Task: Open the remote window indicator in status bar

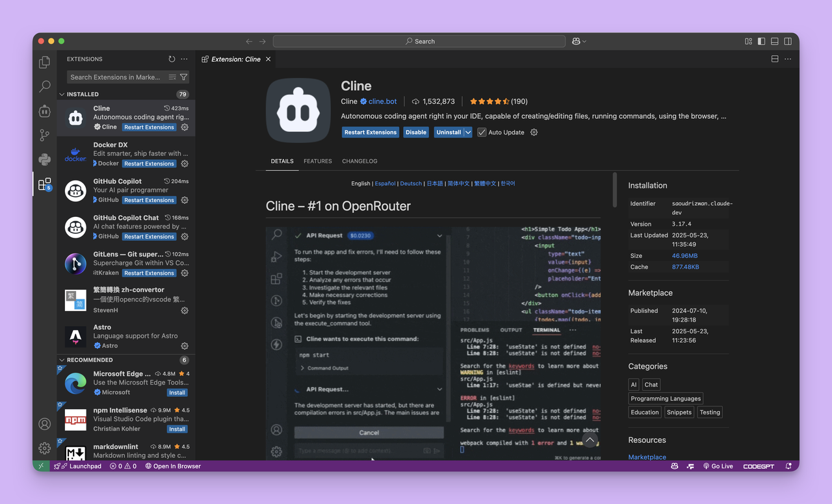Action: pos(41,466)
